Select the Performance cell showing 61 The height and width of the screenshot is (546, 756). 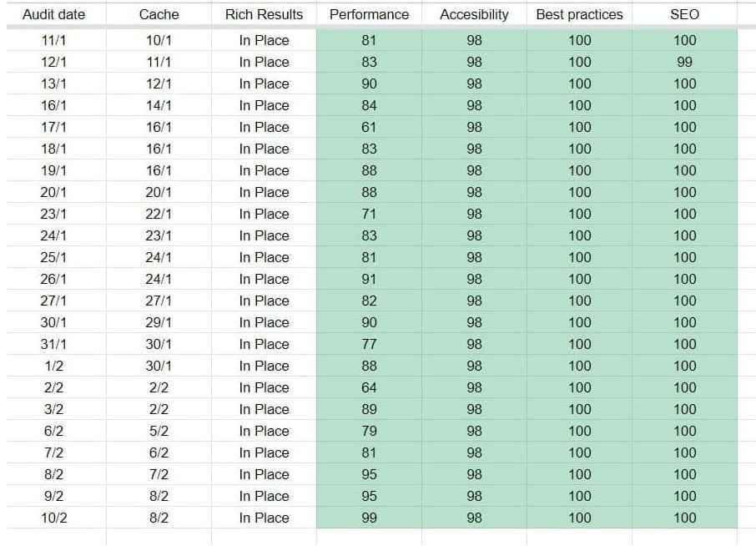pos(369,127)
